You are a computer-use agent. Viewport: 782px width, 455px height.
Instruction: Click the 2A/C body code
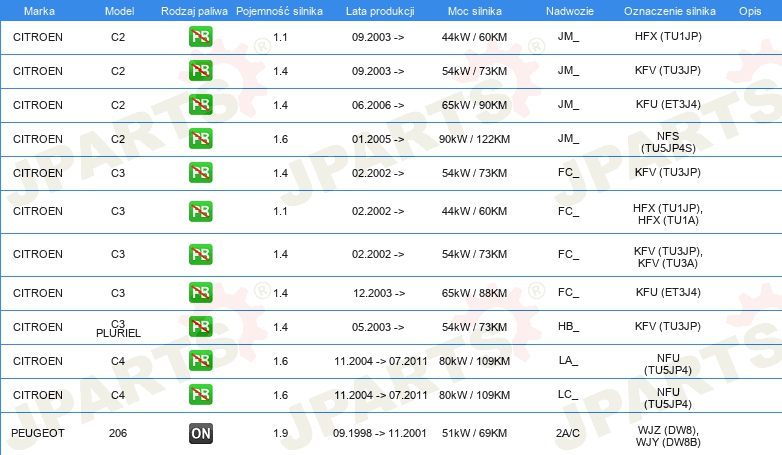568,433
